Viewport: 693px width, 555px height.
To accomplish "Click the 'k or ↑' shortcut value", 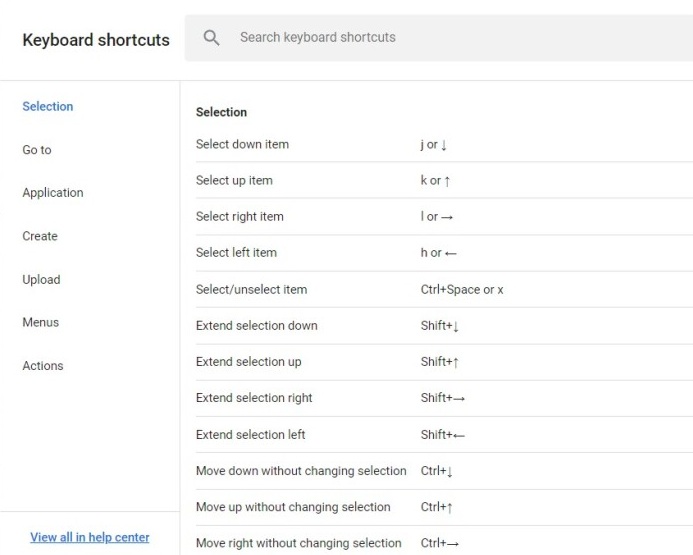I will pyautogui.click(x=435, y=181).
